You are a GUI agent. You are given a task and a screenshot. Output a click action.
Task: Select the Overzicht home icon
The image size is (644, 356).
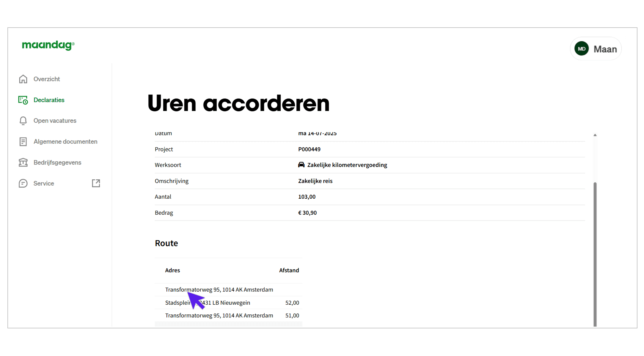pos(23,79)
